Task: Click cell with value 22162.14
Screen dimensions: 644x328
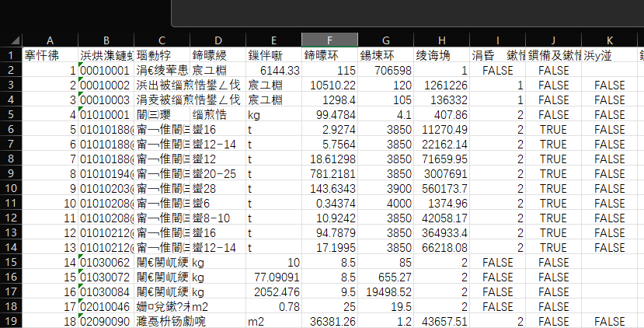Action: pos(441,145)
